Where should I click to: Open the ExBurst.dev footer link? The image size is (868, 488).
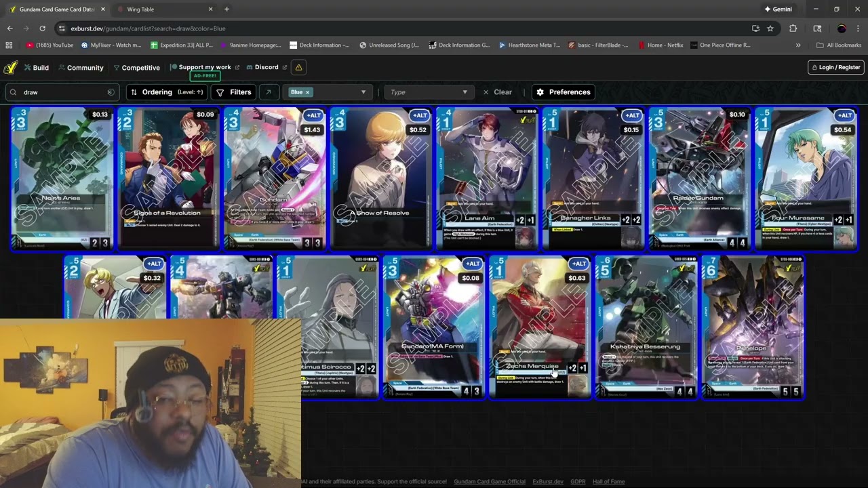coord(548,482)
